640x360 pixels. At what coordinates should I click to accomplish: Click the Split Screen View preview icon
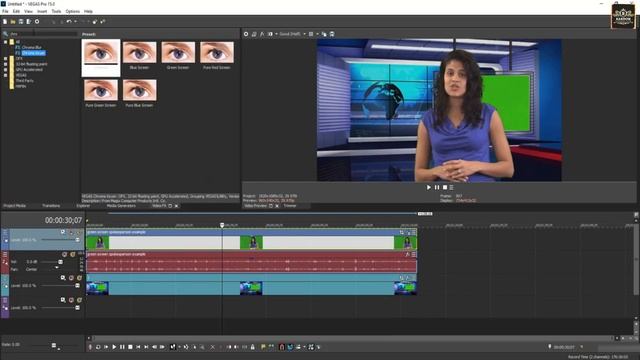point(270,34)
